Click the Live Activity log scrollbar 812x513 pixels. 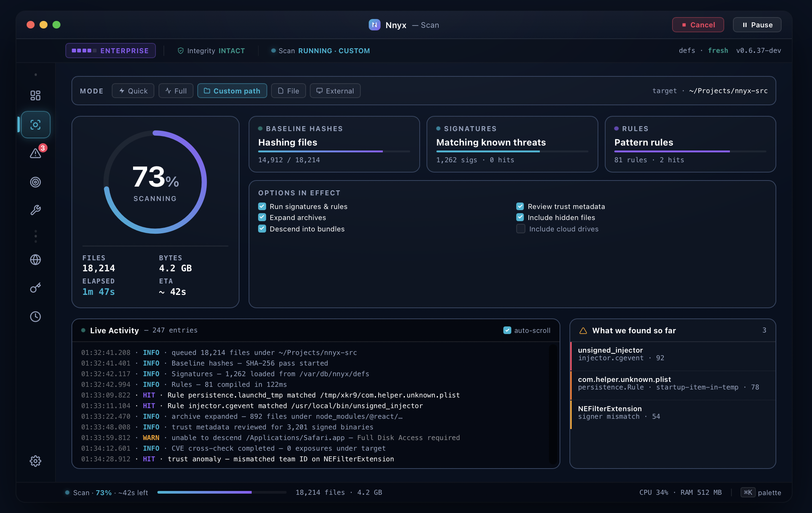coord(553,404)
